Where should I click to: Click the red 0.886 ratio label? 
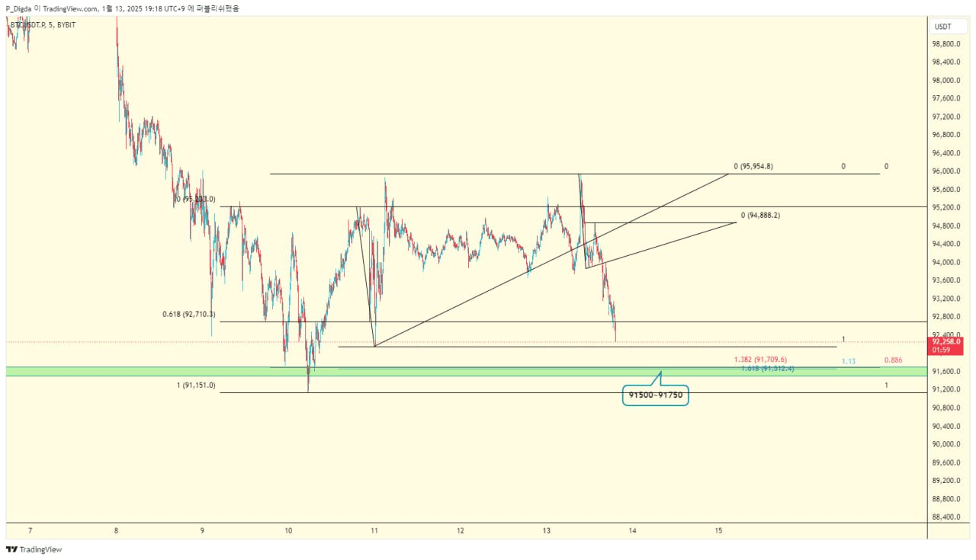pos(894,360)
